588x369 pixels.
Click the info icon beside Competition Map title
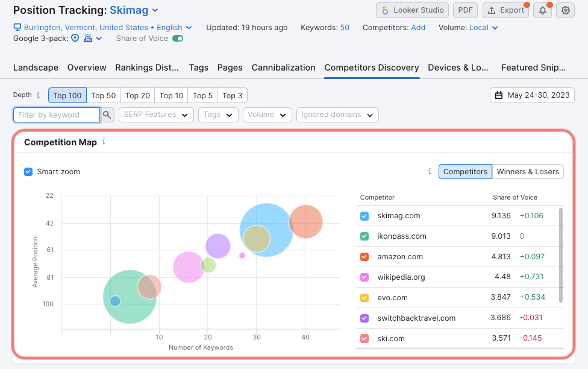point(104,142)
